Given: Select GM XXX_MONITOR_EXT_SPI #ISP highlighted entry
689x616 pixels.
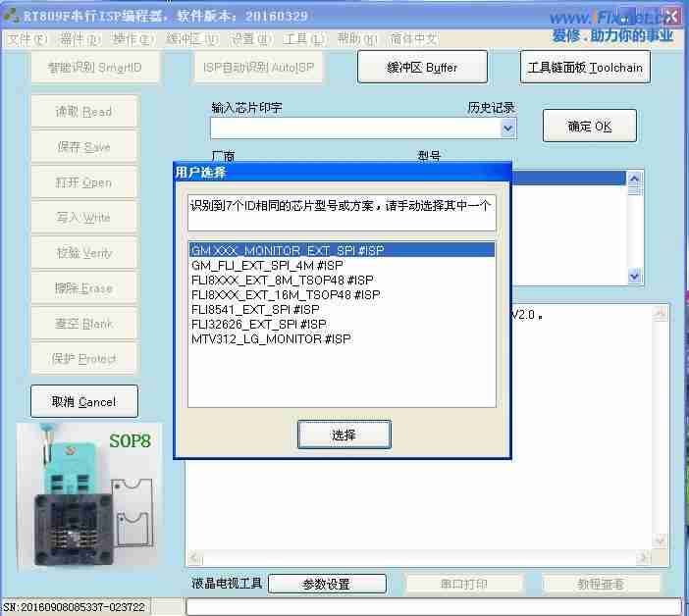Looking at the screenshot, I should pos(288,250).
